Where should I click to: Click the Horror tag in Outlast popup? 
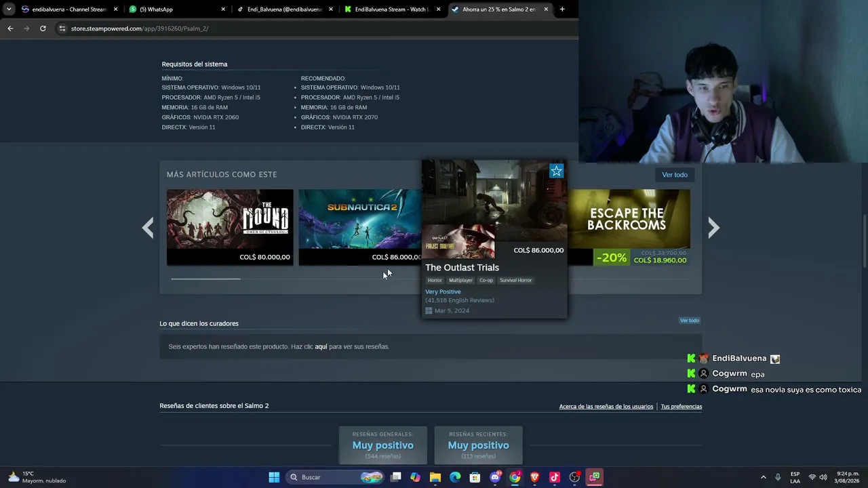pos(435,280)
